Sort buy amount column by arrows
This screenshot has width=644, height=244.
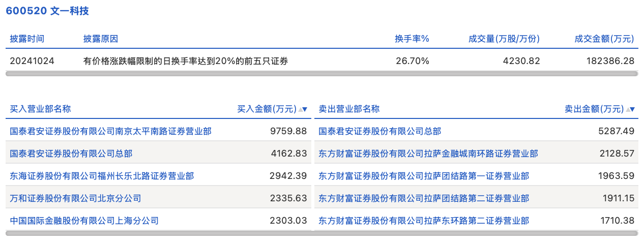303,109
